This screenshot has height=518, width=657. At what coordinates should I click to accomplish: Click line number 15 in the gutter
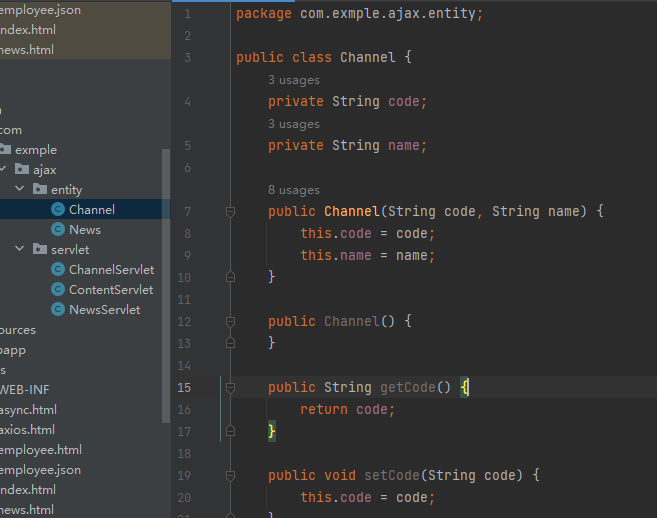[183, 388]
